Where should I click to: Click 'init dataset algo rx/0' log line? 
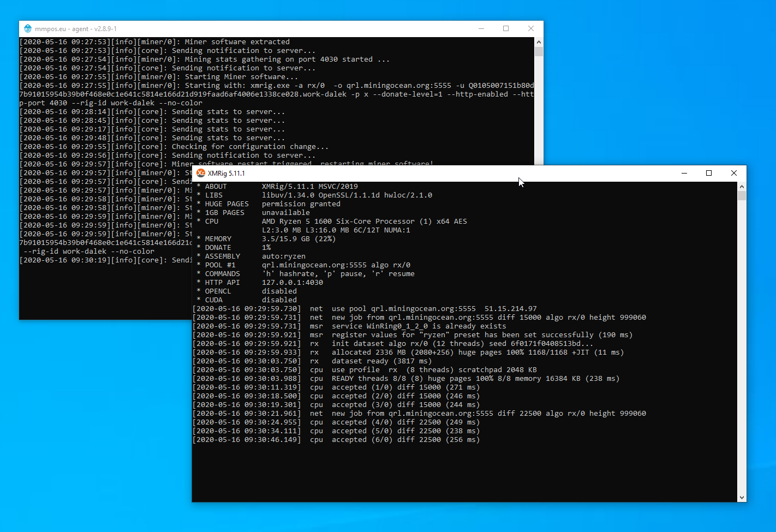[x=392, y=343]
